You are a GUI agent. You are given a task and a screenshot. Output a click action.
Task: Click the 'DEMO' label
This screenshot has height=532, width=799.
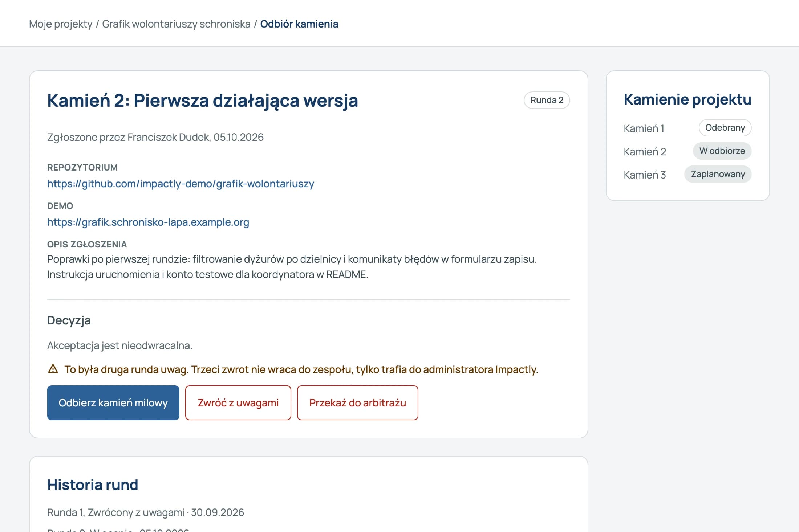(x=60, y=206)
